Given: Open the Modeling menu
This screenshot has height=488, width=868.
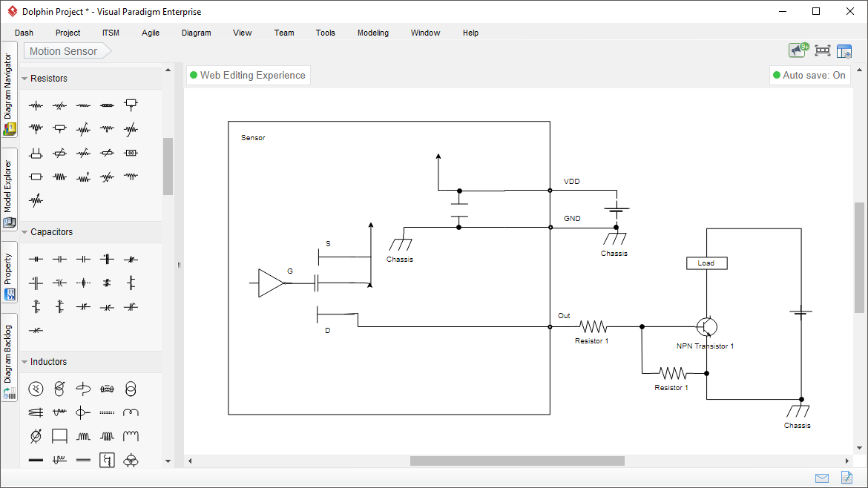Looking at the screenshot, I should tap(372, 33).
